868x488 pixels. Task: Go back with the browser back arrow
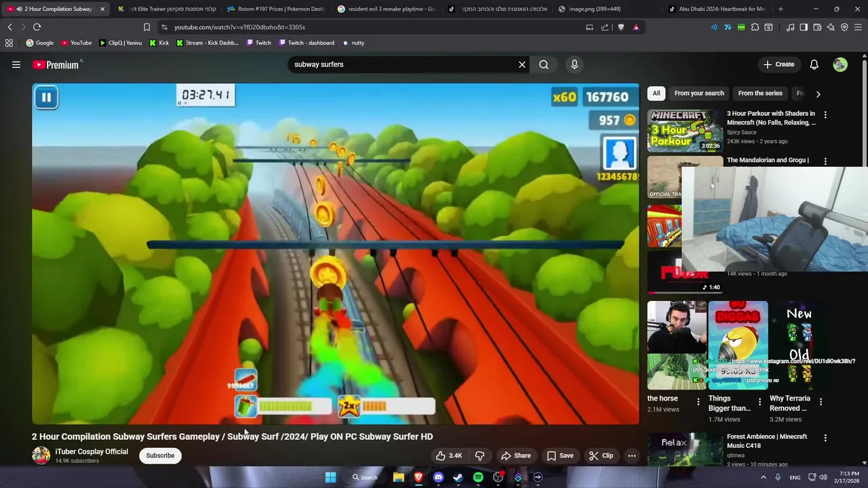coord(9,27)
